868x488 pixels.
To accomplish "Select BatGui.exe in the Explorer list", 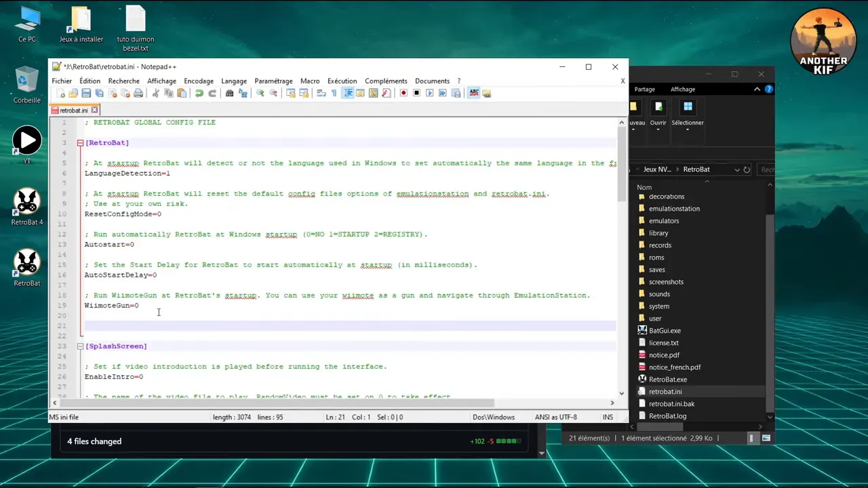I will [665, 331].
